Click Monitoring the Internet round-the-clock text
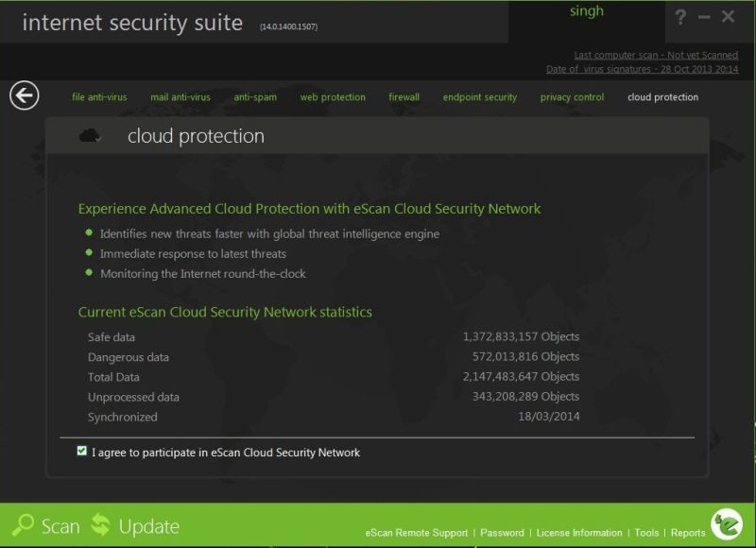Image resolution: width=756 pixels, height=548 pixels. (203, 274)
